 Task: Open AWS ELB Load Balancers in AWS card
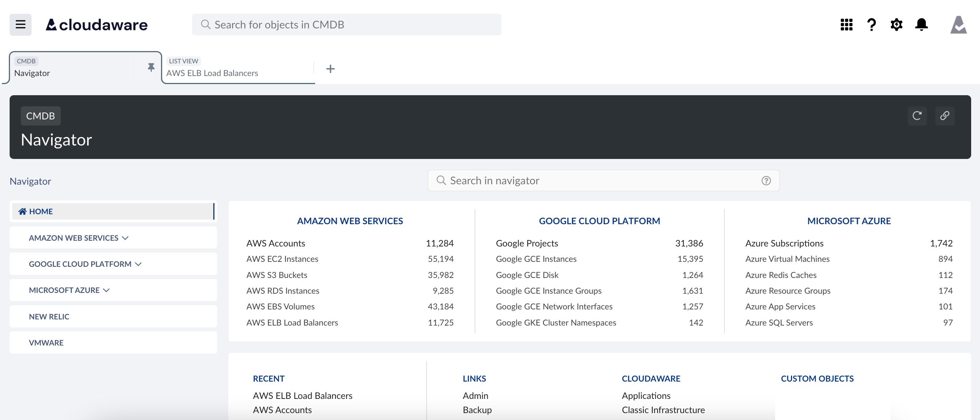click(x=292, y=322)
